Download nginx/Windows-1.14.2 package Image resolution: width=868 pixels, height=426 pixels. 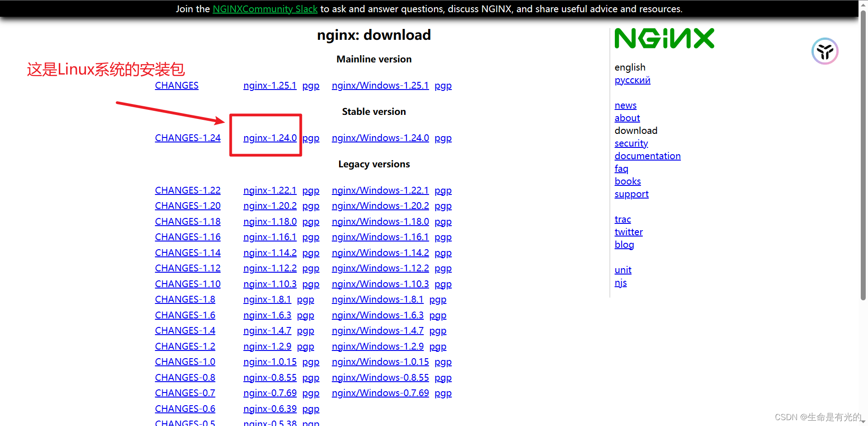tap(380, 253)
